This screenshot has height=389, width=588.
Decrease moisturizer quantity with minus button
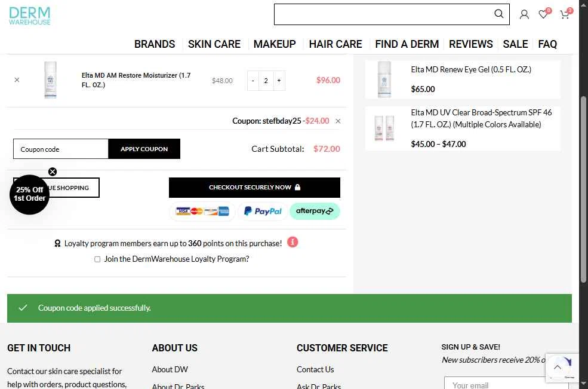click(253, 81)
